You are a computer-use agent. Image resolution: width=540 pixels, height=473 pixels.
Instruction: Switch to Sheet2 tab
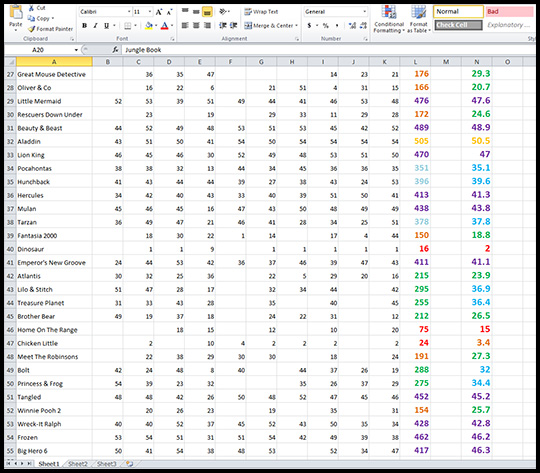[78, 464]
